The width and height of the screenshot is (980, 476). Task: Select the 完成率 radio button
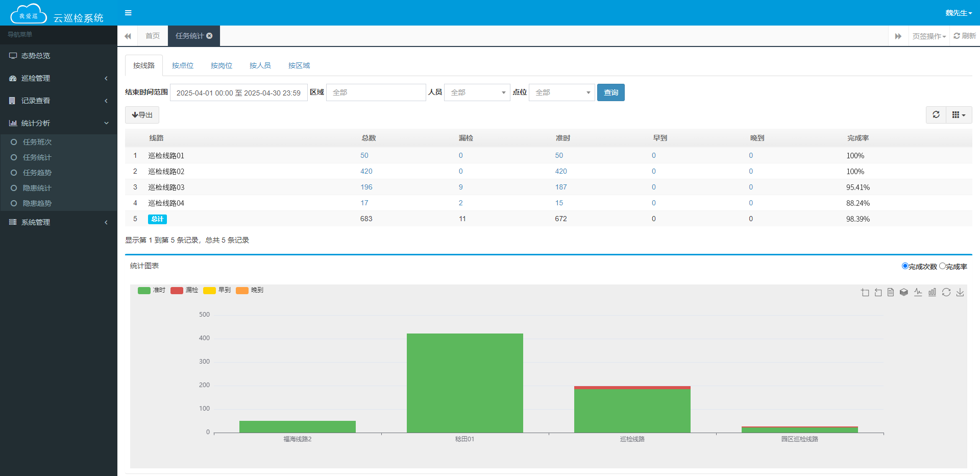[x=942, y=266]
